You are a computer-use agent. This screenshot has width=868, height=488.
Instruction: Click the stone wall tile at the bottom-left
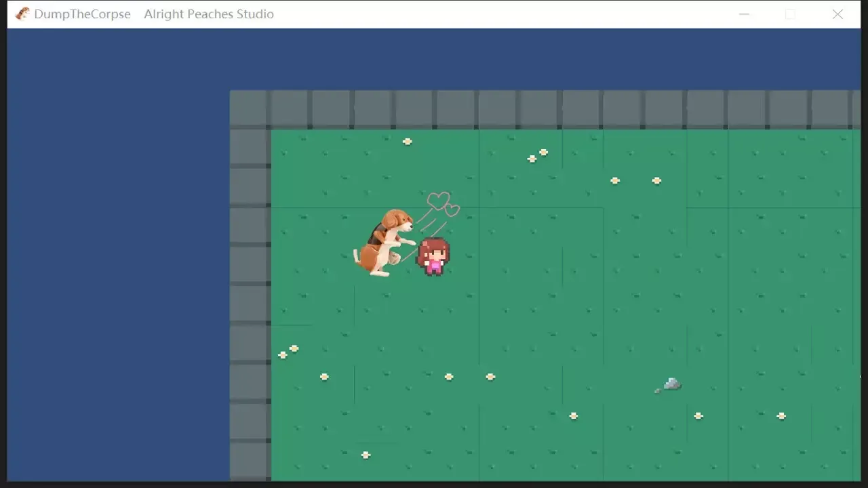[250, 462]
